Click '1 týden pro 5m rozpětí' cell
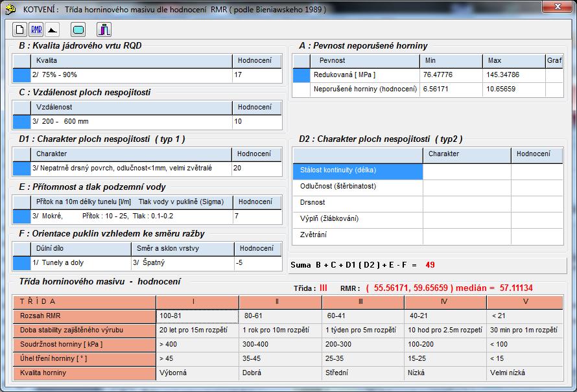 coord(363,330)
